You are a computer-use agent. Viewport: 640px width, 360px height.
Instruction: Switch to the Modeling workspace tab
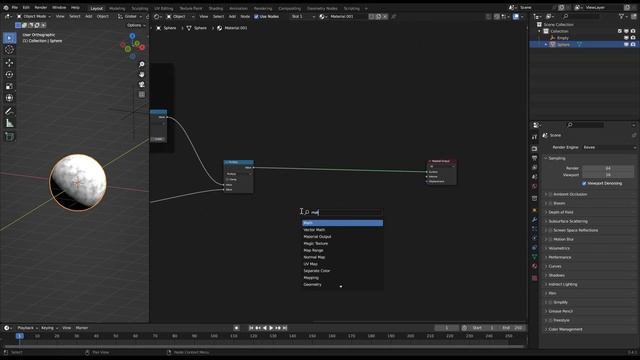pyautogui.click(x=117, y=8)
